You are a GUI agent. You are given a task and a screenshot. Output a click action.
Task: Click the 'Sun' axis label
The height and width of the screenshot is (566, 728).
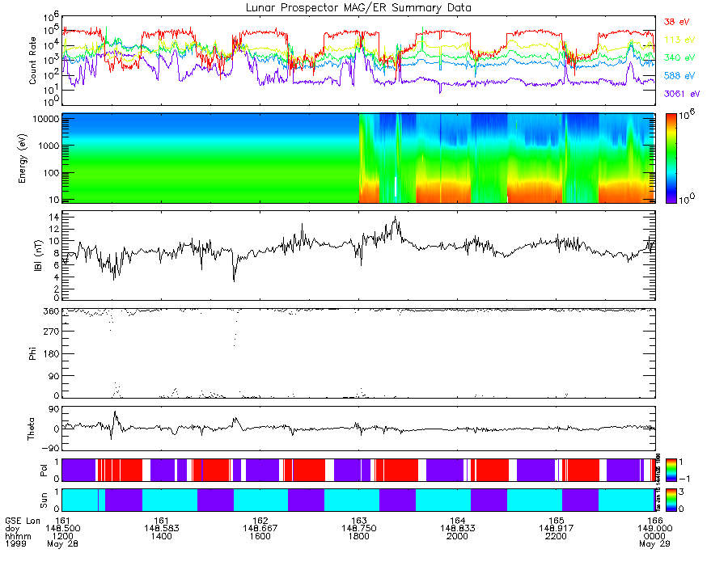click(x=44, y=501)
